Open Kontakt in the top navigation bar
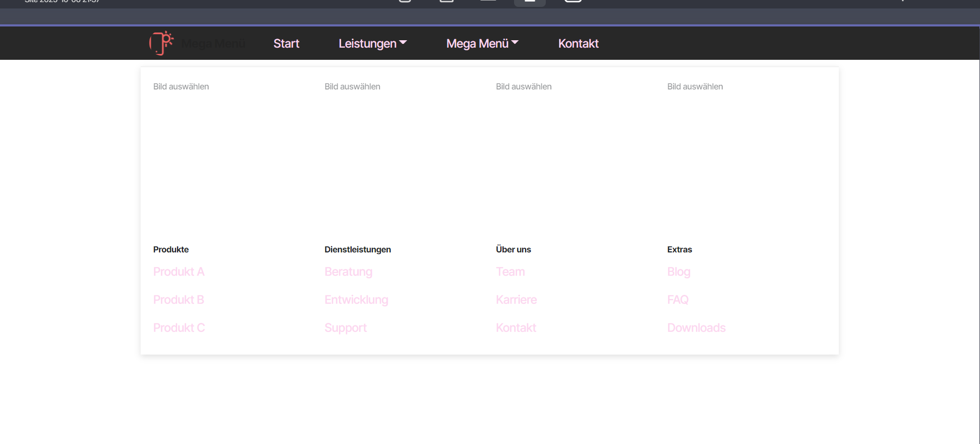 578,43
